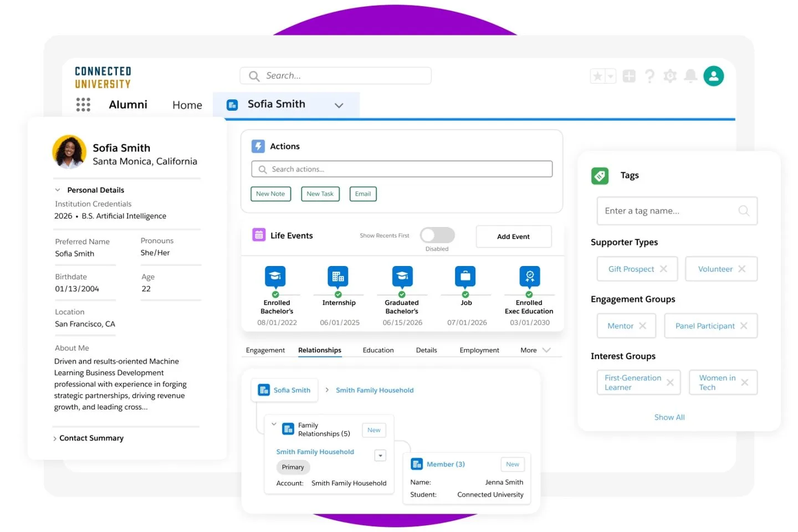
Task: Remove the Mentor engagement tag
Action: click(642, 326)
